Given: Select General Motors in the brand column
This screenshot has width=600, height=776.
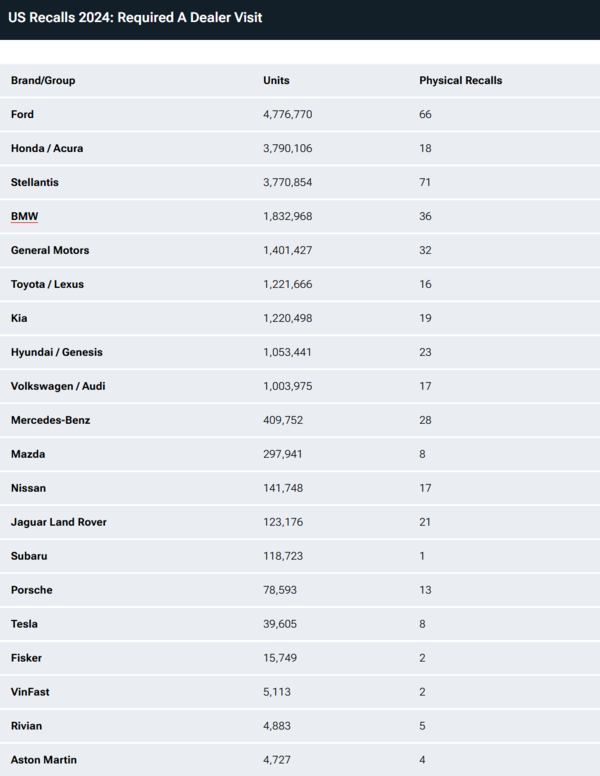Looking at the screenshot, I should click(50, 250).
